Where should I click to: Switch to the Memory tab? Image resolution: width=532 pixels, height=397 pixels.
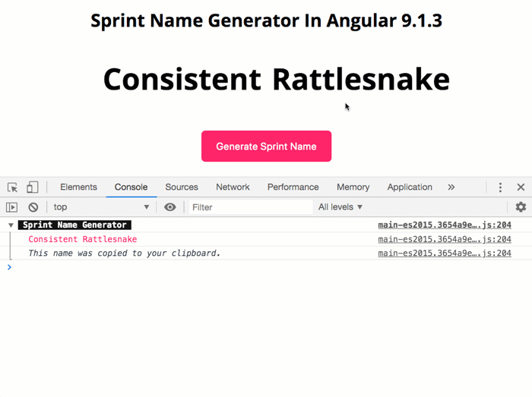coord(353,187)
